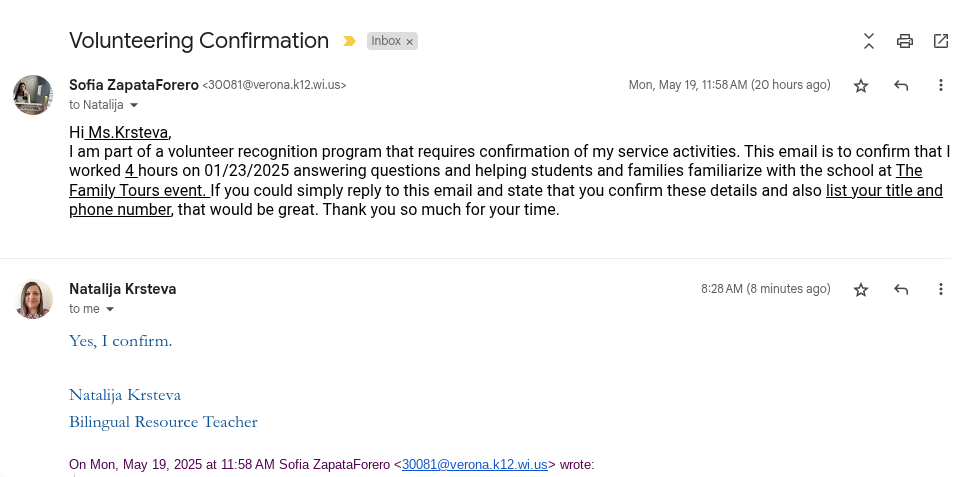The image size is (963, 477).
Task: Click the Inbox label tag
Action: pos(385,41)
